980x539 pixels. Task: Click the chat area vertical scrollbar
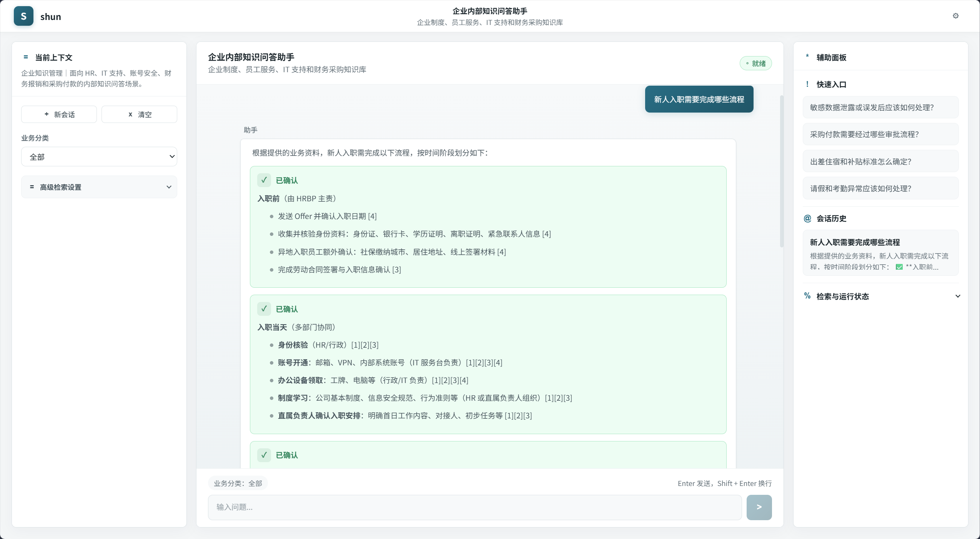781,171
